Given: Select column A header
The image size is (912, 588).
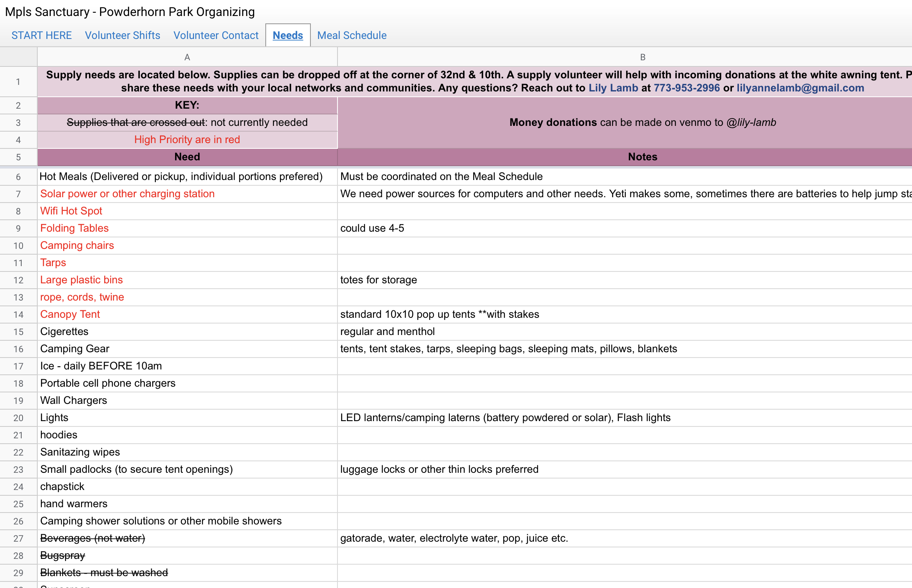Looking at the screenshot, I should coord(187,57).
